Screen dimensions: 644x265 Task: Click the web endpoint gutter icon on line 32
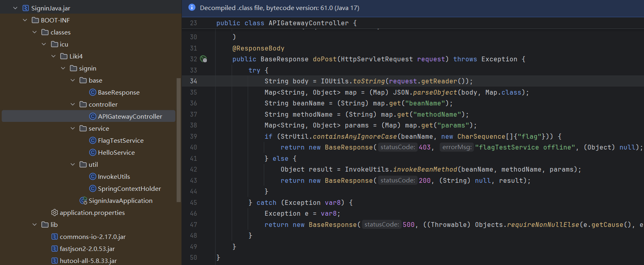pyautogui.click(x=204, y=59)
